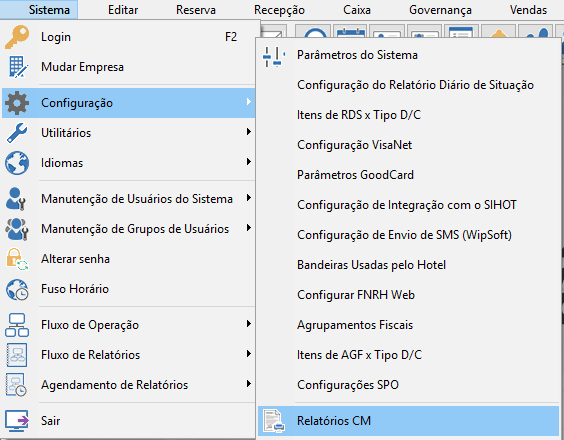Click the Parâmetros do Sistema sliders icon
564x440 pixels.
click(274, 55)
